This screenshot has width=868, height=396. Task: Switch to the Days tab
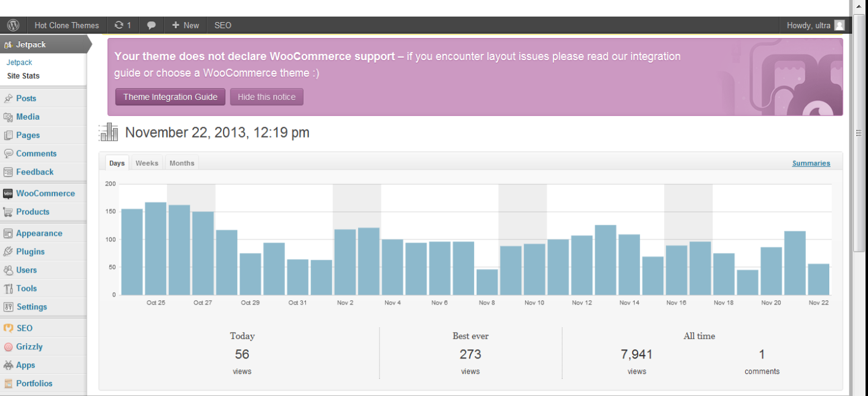(117, 163)
